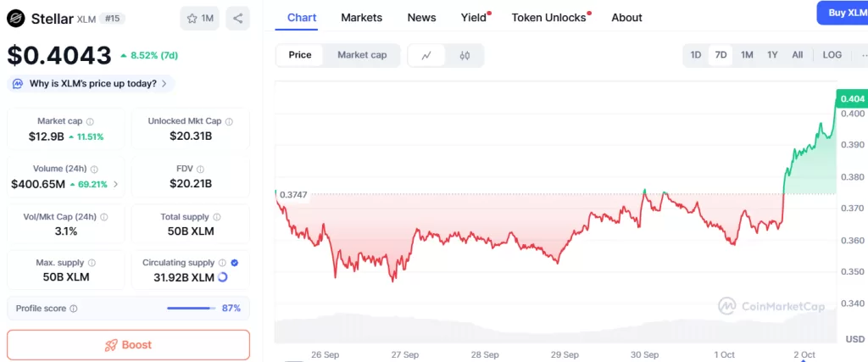Switch to the Token Unlocks tab
Screen dimensions: 868x362
pyautogui.click(x=548, y=17)
